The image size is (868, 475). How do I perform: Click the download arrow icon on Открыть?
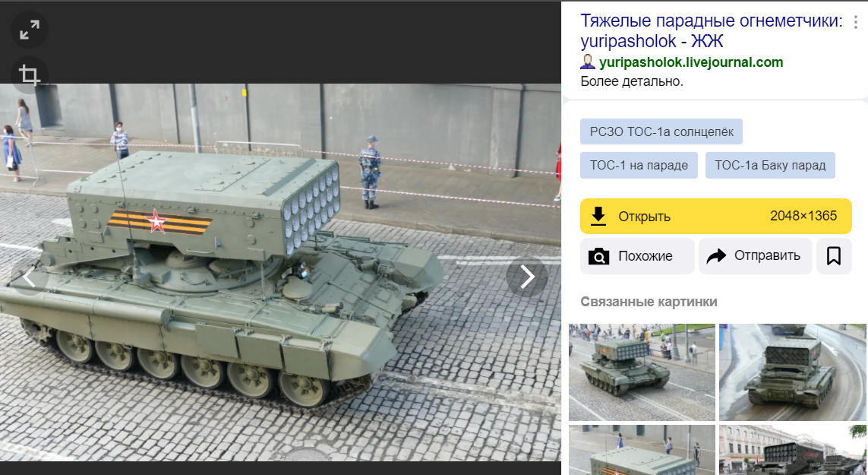pos(598,216)
